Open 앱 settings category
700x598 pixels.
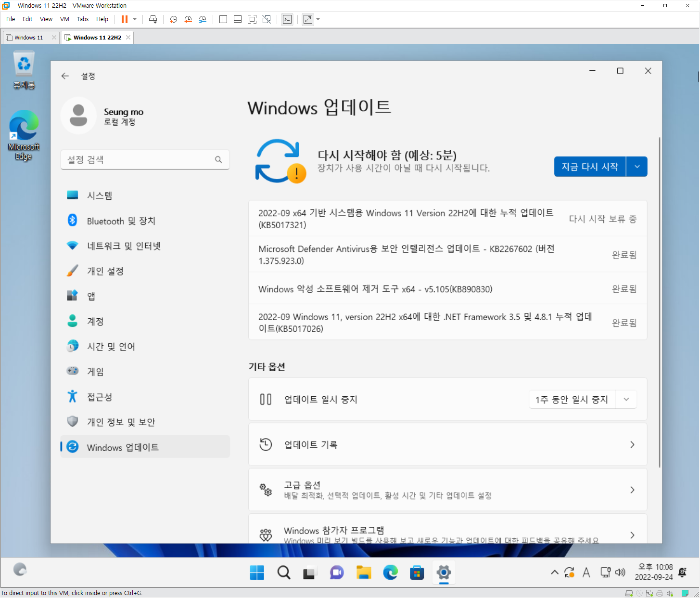[145, 296]
